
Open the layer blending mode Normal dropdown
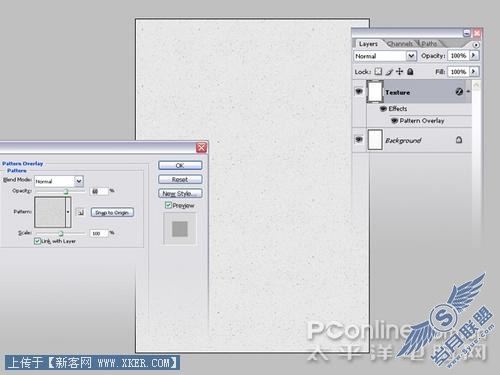pyautogui.click(x=411, y=56)
